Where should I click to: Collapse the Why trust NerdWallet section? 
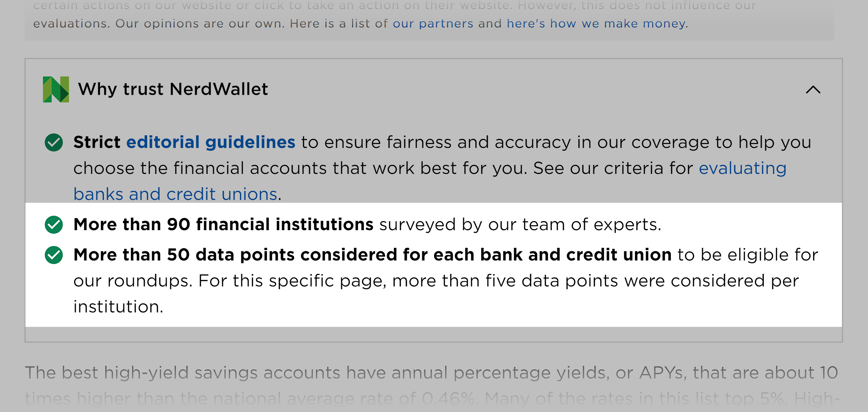[x=813, y=90]
